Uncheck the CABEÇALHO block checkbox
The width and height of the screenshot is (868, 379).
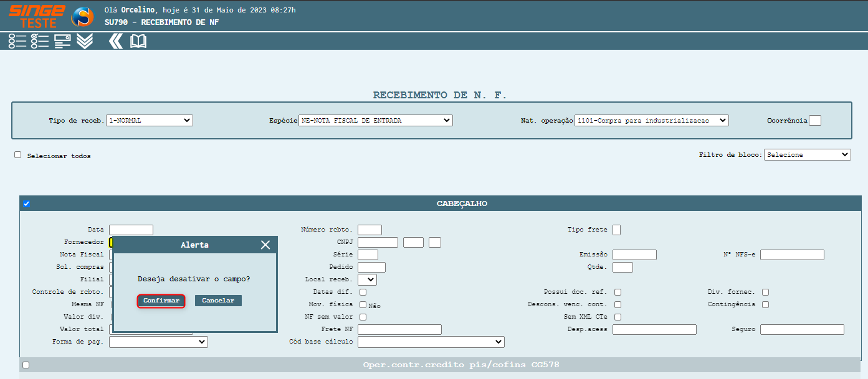tap(26, 204)
